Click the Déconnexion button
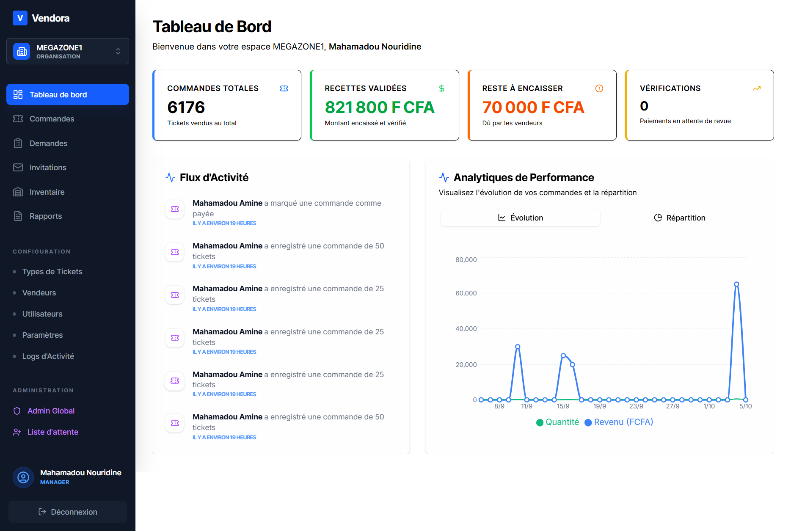This screenshot has height=532, width=791. coord(68,512)
